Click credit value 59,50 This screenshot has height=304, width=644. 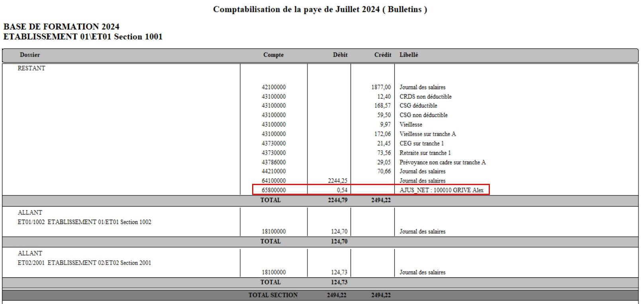click(x=384, y=115)
